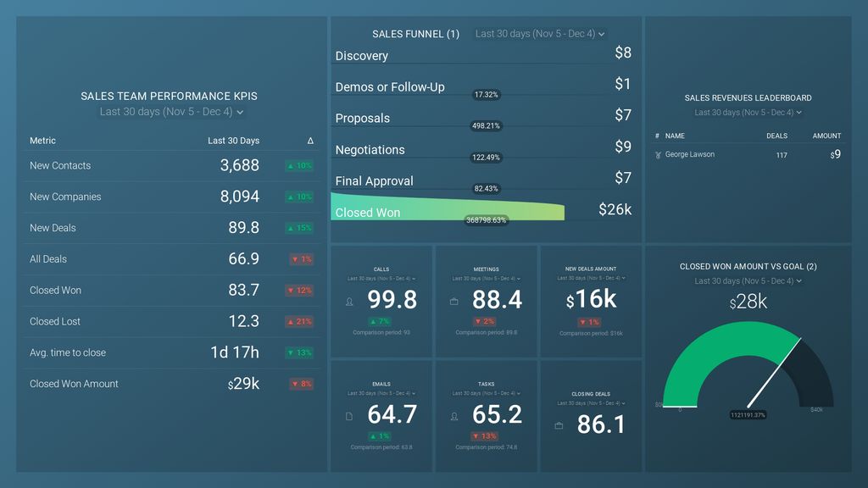Click the briefcase icon on the Meetings widget

[454, 302]
